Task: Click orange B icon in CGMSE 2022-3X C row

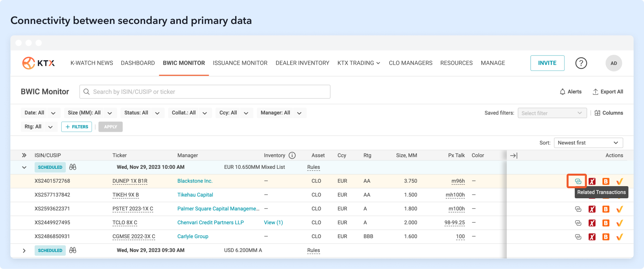Action: click(x=606, y=237)
